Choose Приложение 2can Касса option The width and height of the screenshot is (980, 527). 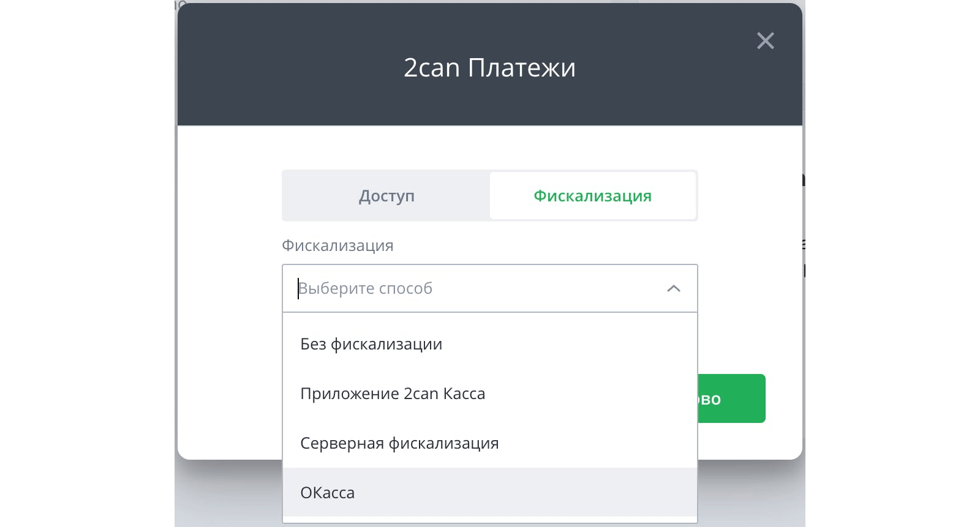tap(490, 394)
